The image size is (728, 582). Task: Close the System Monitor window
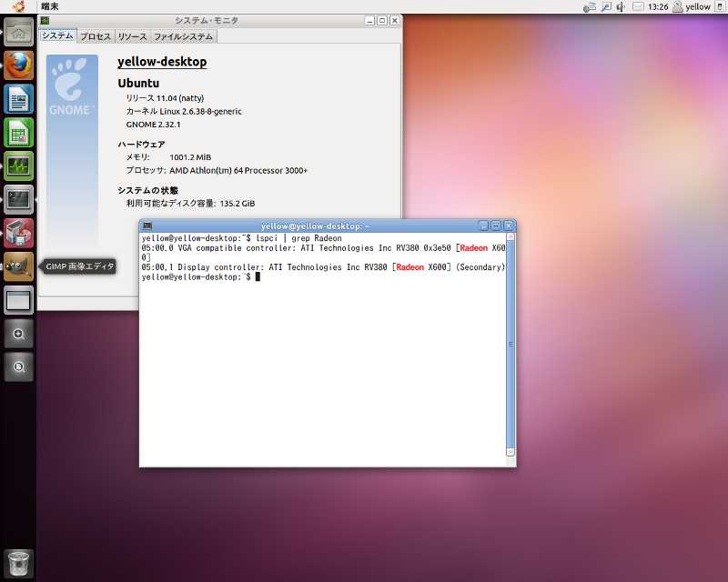(x=395, y=20)
